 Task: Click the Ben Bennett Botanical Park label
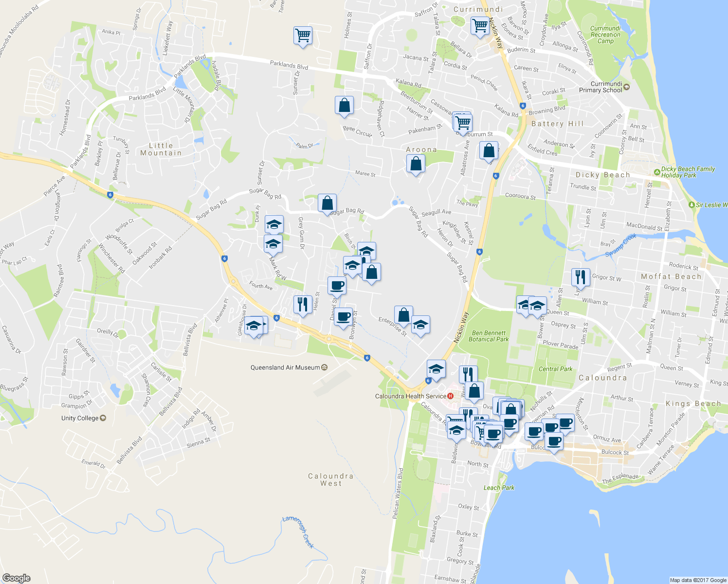[x=489, y=336]
